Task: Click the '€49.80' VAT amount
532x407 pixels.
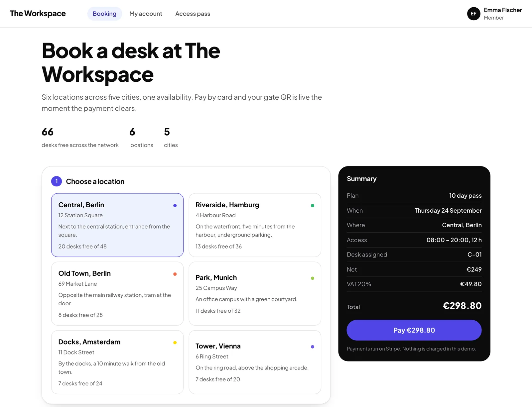Action: pos(471,284)
